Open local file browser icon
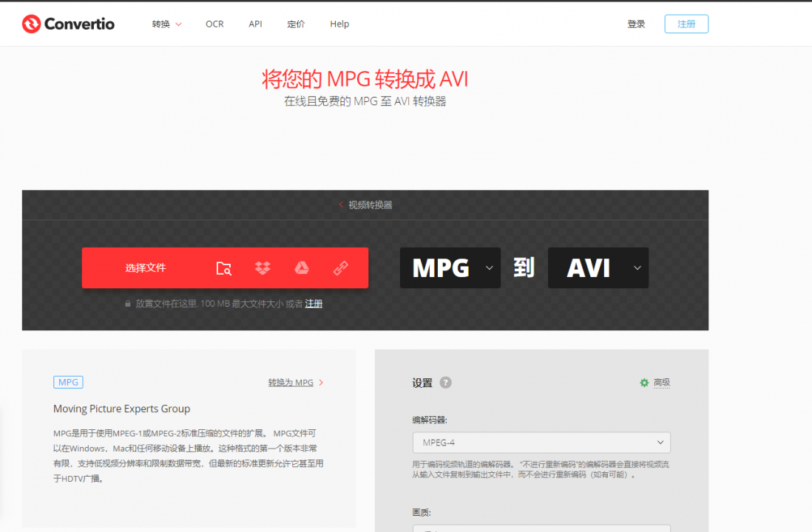 [x=224, y=268]
